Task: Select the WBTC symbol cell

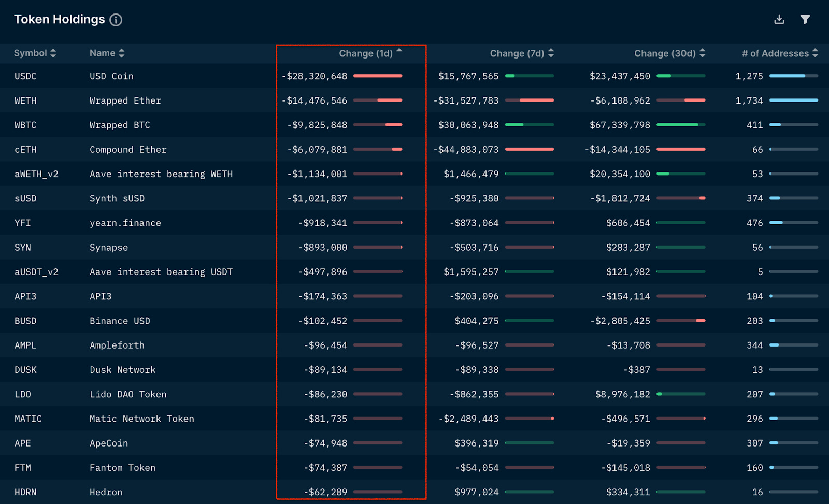Action: pos(25,125)
